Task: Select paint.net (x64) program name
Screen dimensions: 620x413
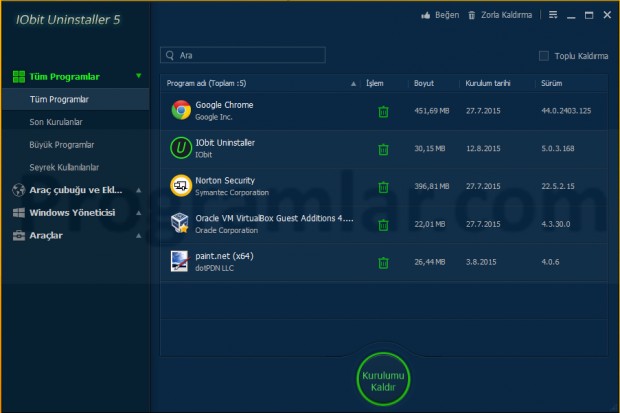Action: (224, 256)
